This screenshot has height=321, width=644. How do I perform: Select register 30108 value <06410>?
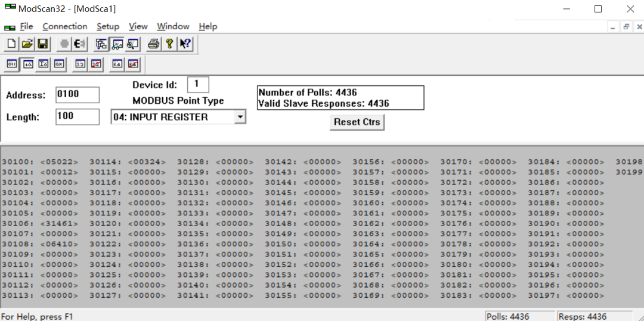(59, 244)
